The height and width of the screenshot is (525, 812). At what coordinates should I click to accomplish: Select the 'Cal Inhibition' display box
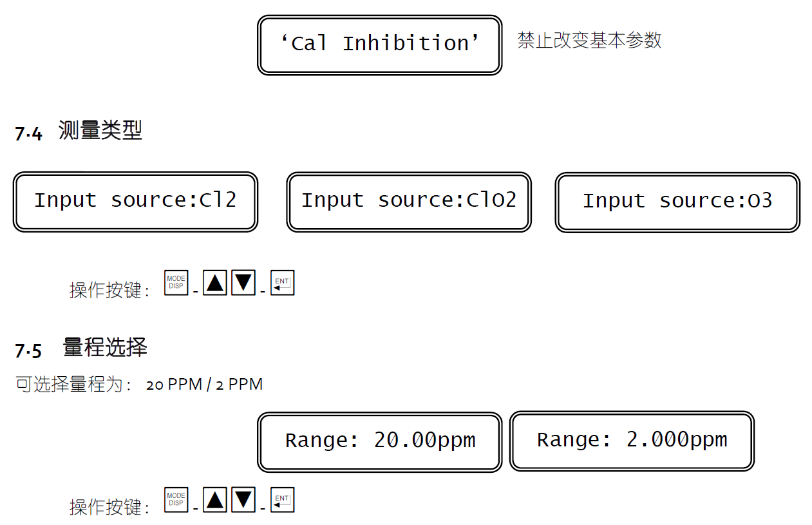[379, 44]
